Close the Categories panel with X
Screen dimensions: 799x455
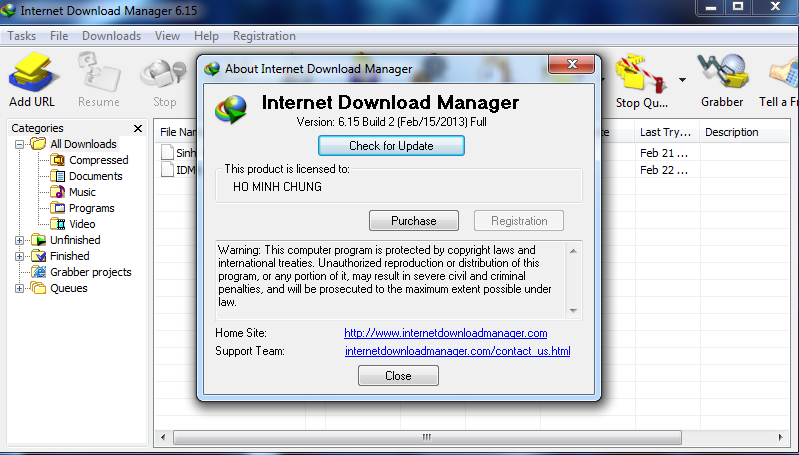coord(138,128)
